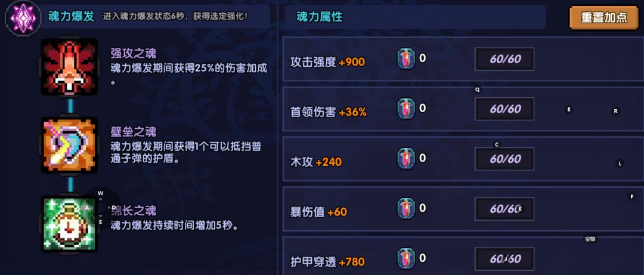Viewport: 644px width, 275px height.
Task: Click the soul gem icon beside 攻击强度
Action: coord(406,59)
